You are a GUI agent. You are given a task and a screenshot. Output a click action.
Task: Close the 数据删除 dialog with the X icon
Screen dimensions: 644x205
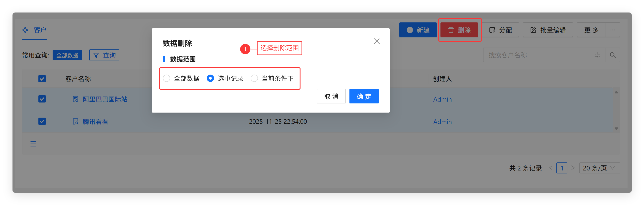(377, 41)
